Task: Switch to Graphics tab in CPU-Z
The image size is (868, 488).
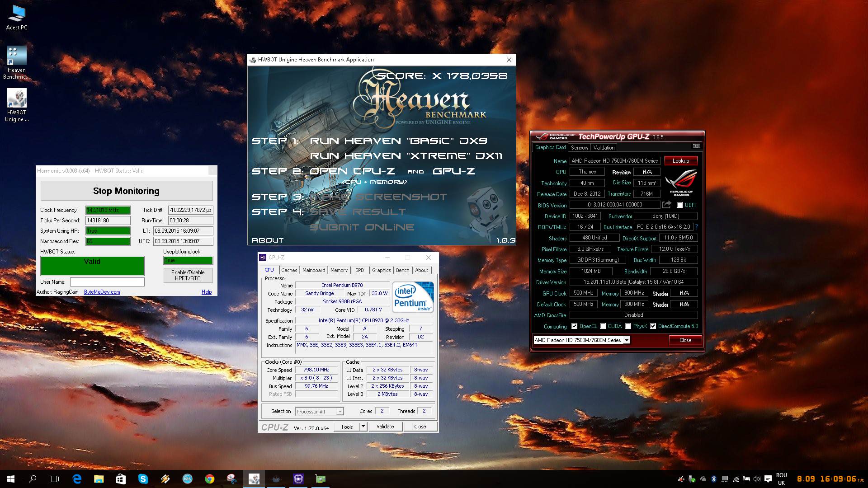Action: pyautogui.click(x=382, y=270)
